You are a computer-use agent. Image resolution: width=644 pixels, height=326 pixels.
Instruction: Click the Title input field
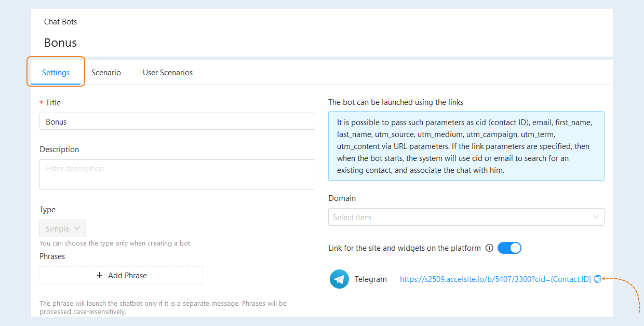point(177,121)
